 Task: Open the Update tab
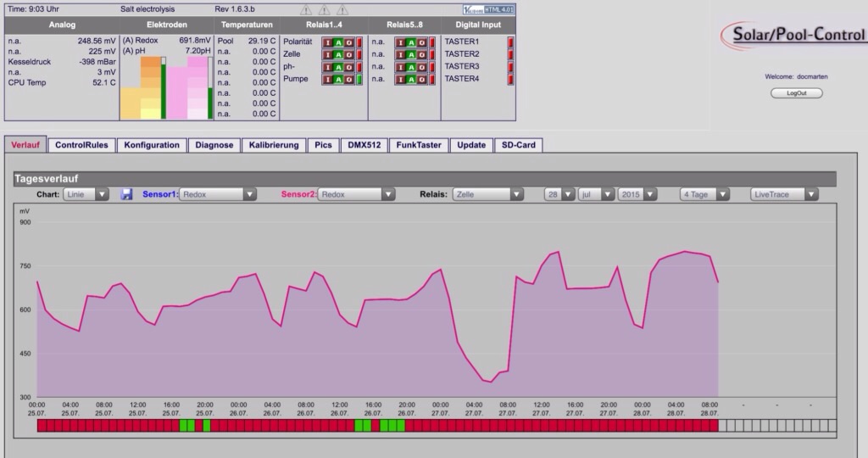coord(471,145)
